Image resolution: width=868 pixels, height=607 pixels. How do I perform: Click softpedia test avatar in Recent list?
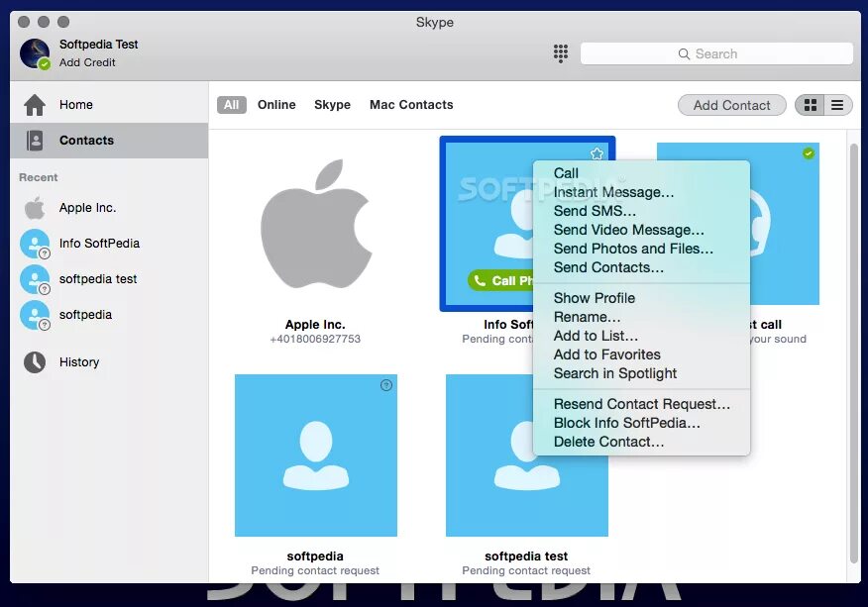click(35, 279)
